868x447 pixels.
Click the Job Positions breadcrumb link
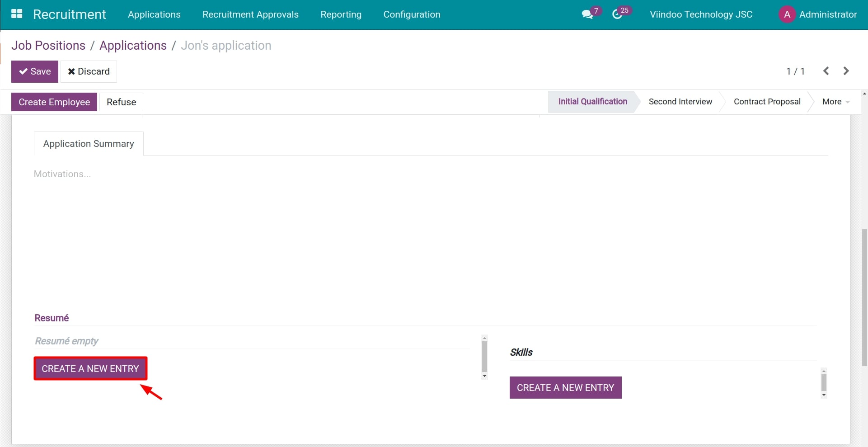(48, 46)
